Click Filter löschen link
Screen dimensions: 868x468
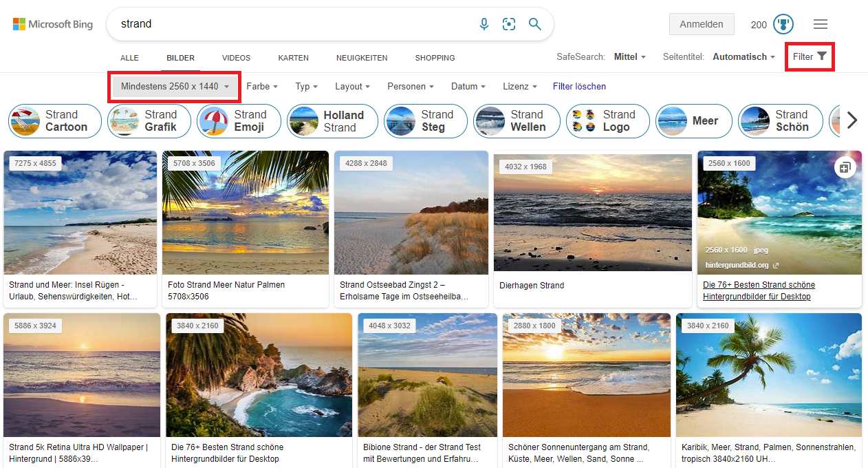[x=579, y=87]
